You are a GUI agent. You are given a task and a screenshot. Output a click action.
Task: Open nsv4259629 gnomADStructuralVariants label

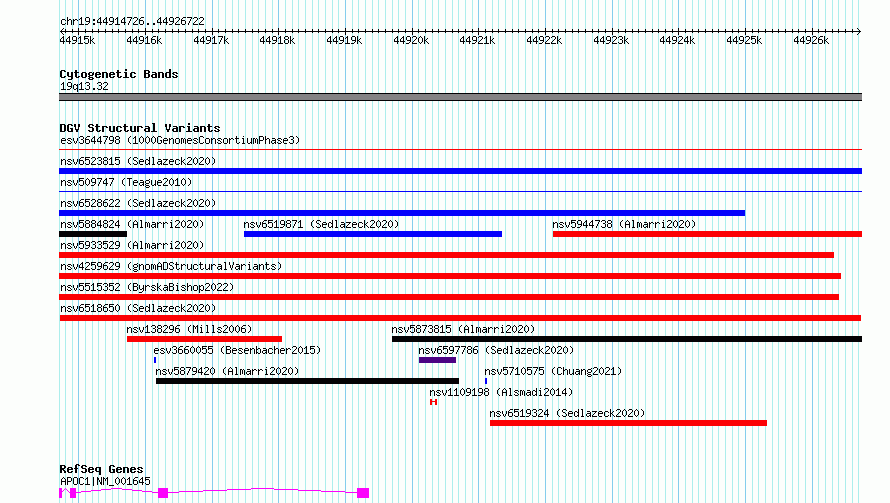(171, 266)
